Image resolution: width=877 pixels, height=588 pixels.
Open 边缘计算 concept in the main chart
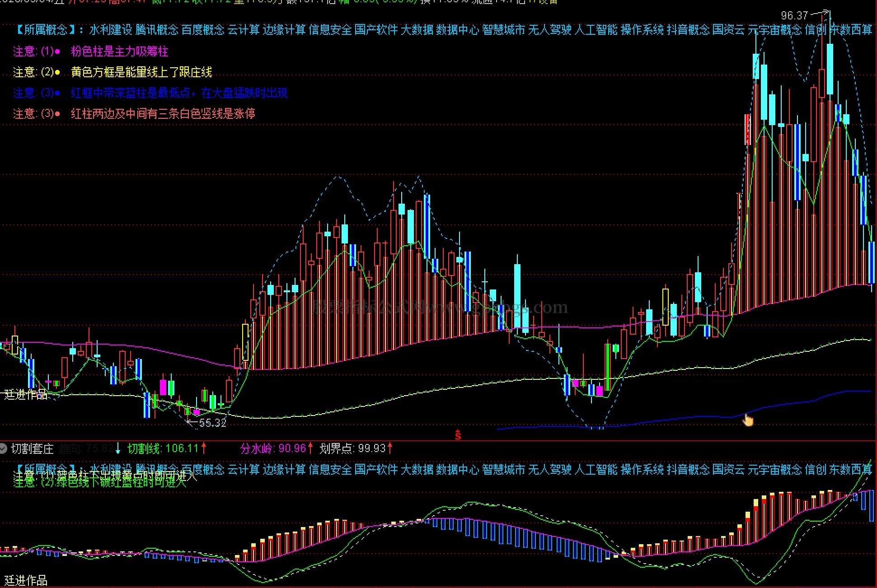point(284,30)
